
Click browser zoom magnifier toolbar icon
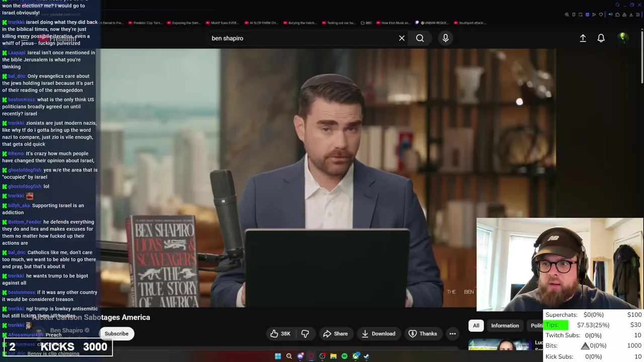tap(567, 15)
